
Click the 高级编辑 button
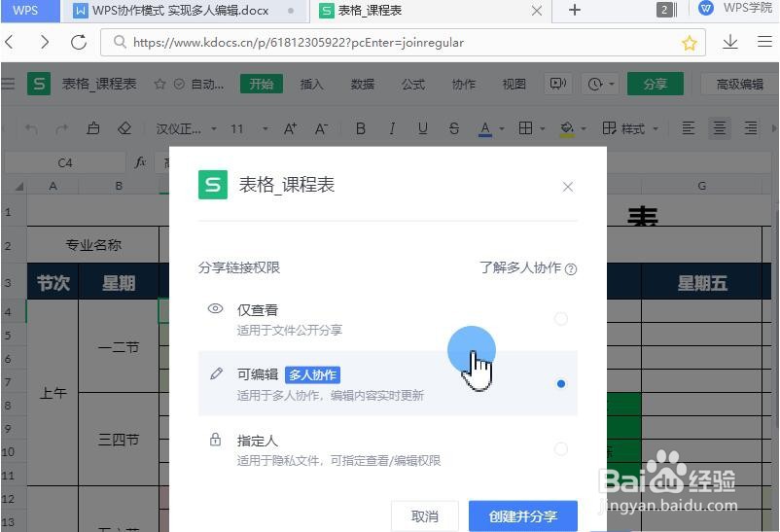(x=739, y=84)
